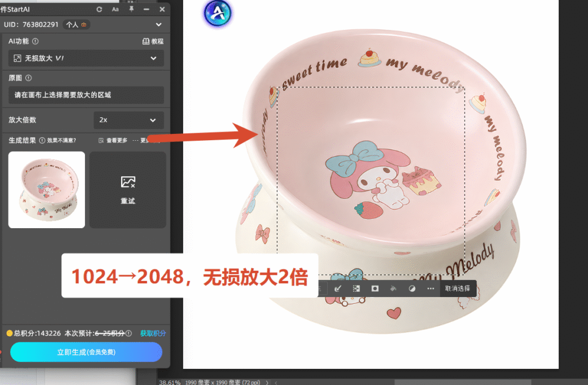Image resolution: width=588 pixels, height=385 pixels.
Task: Click the 38.61% zoom level field
Action: pos(169,382)
